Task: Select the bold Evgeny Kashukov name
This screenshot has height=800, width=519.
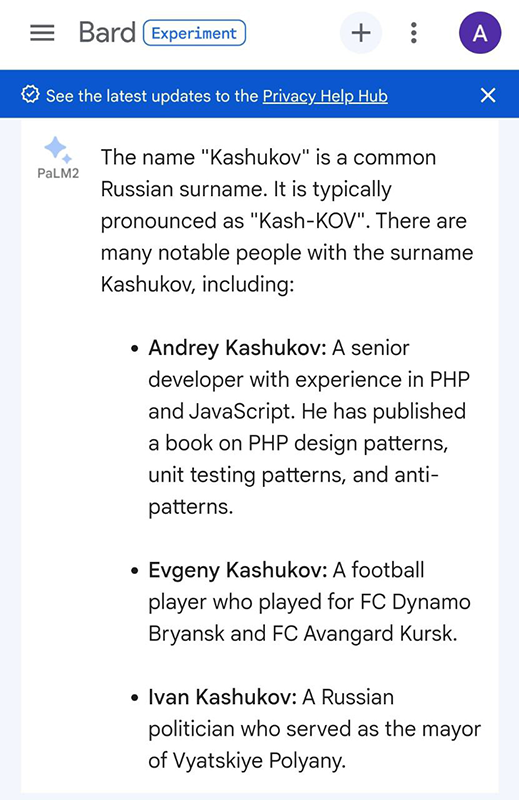Action: click(238, 570)
